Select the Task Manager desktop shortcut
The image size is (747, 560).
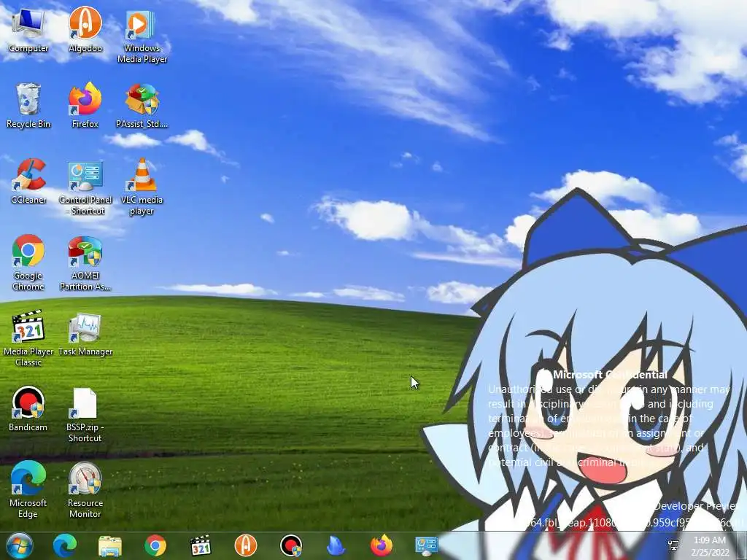85,334
